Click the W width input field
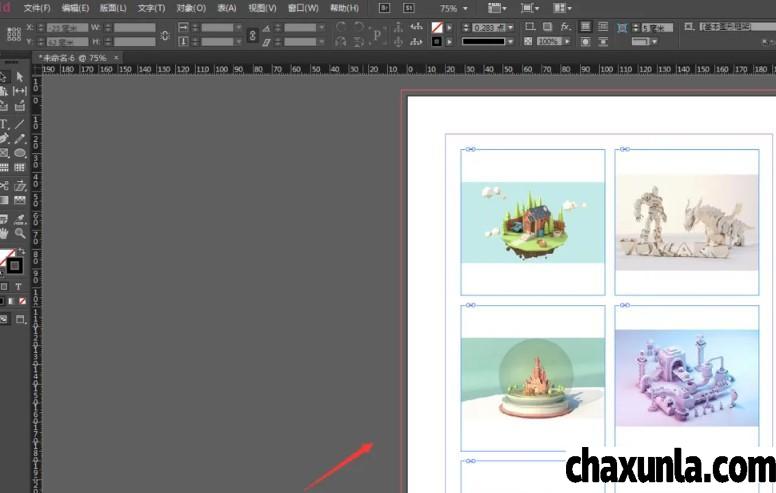 tap(135, 28)
